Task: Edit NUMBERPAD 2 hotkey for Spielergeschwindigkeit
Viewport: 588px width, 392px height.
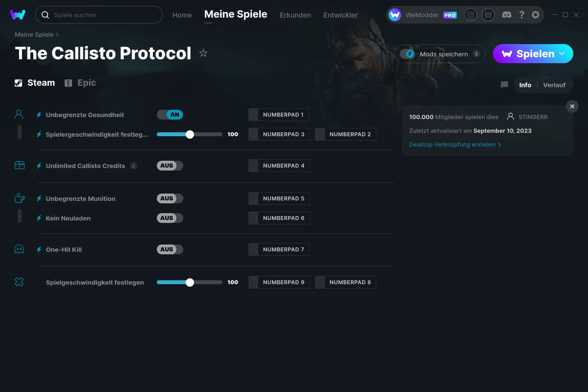Action: tap(345, 134)
